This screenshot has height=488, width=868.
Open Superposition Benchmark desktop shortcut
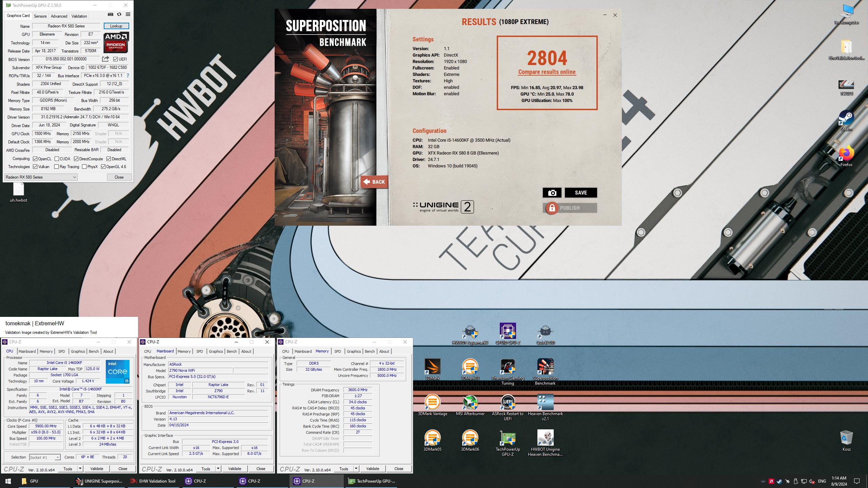click(545, 372)
